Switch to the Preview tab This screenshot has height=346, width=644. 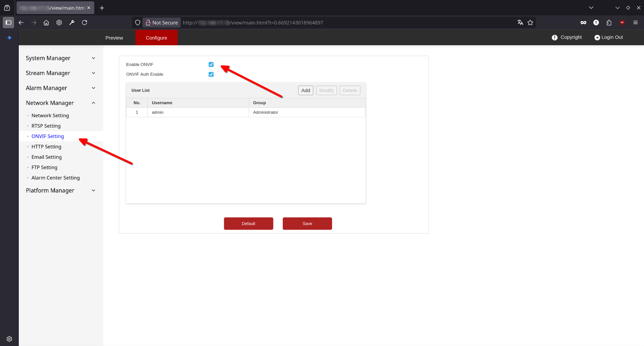click(x=114, y=38)
